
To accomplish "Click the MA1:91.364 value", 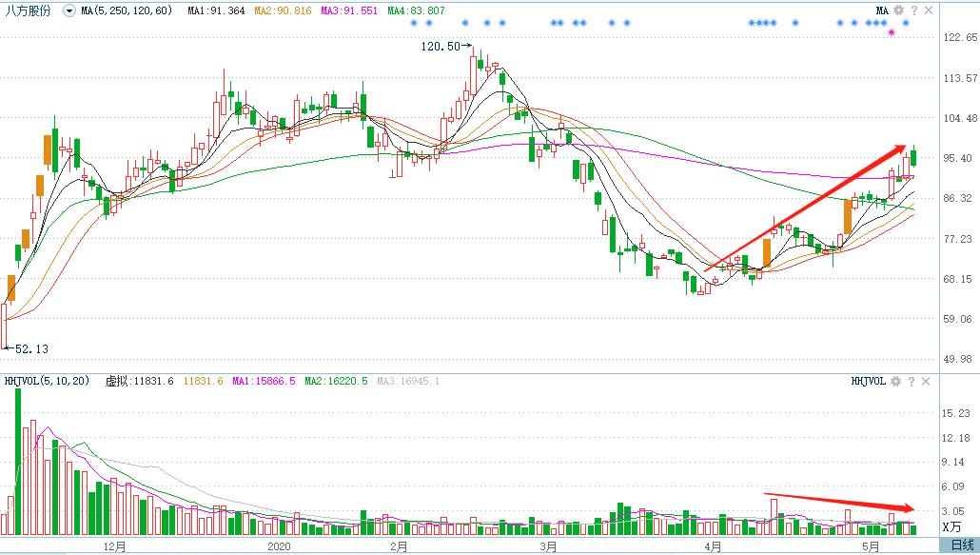I will point(216,10).
